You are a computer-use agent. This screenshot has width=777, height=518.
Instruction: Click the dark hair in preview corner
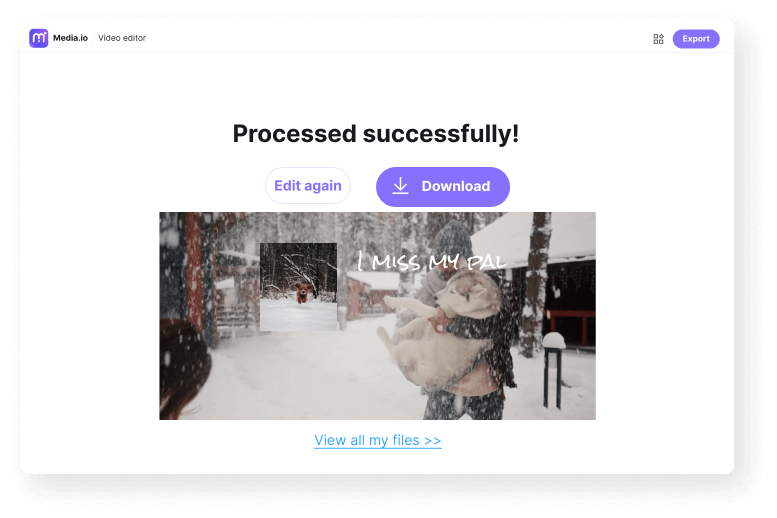[183, 369]
